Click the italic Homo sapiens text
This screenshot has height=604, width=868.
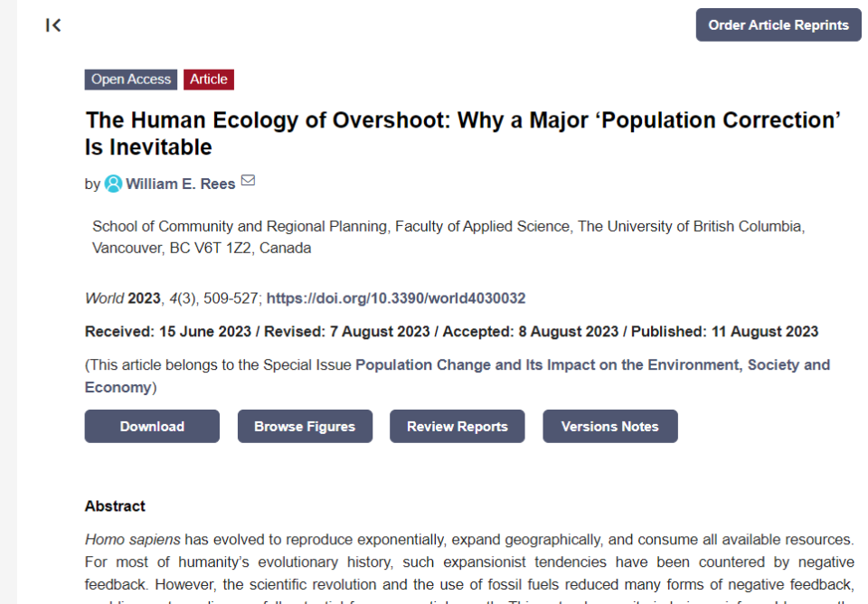pos(132,540)
